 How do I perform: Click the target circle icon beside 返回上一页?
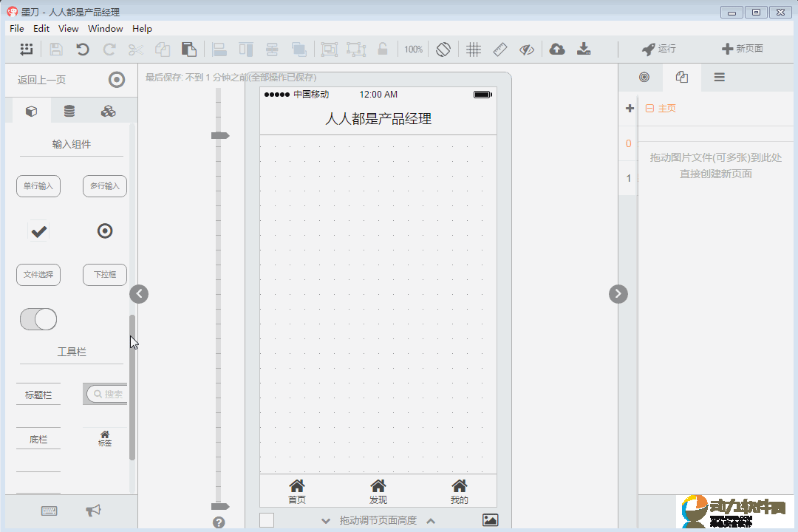click(x=117, y=80)
